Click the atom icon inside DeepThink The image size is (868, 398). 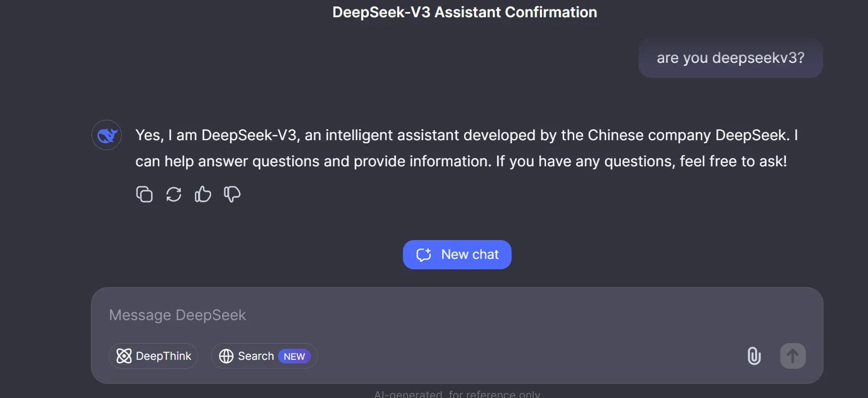124,356
